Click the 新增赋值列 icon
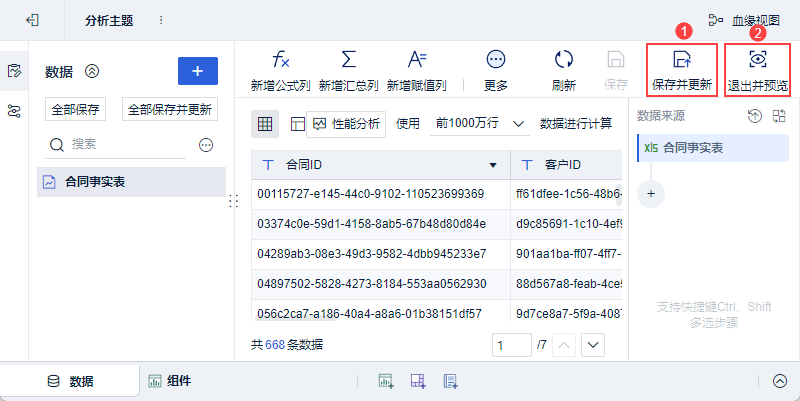The height and width of the screenshot is (401, 800). (417, 60)
